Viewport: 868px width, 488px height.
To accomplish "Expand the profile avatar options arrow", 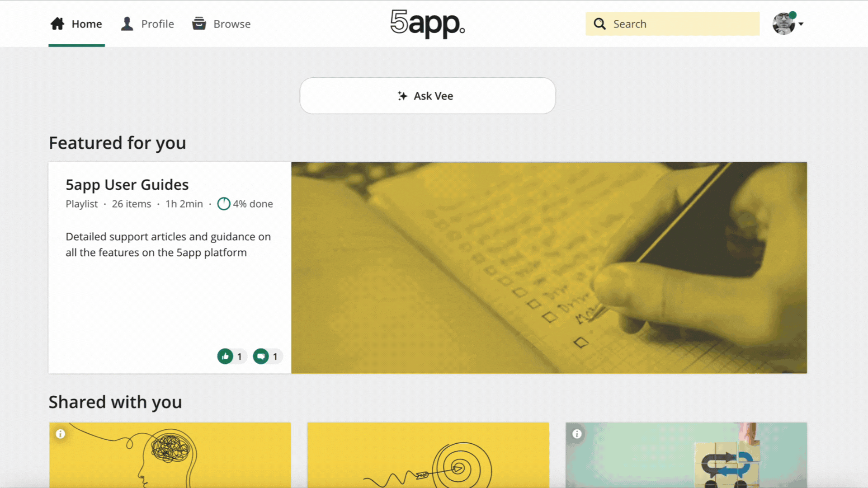I will pyautogui.click(x=801, y=24).
